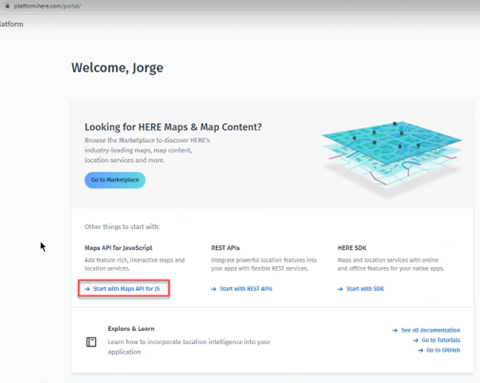Open Start with REST APIs link
Image resolution: width=480 pixels, height=383 pixels.
246,289
